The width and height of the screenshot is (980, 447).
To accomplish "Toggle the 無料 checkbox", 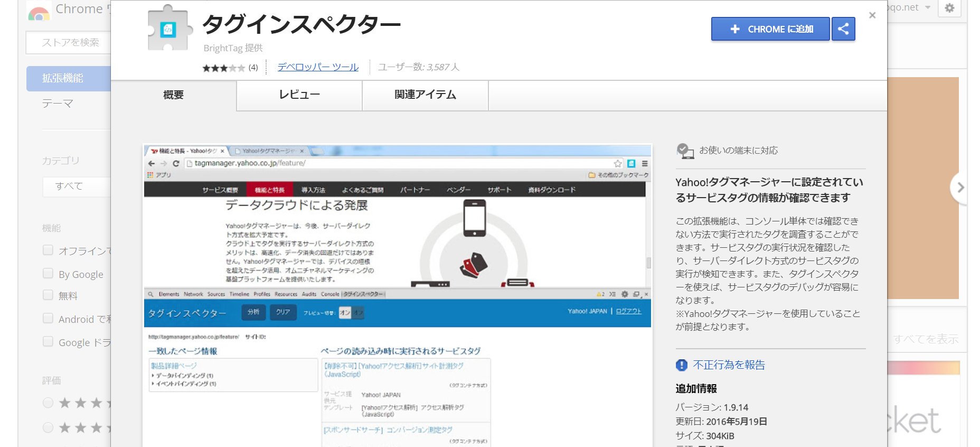I will point(48,295).
